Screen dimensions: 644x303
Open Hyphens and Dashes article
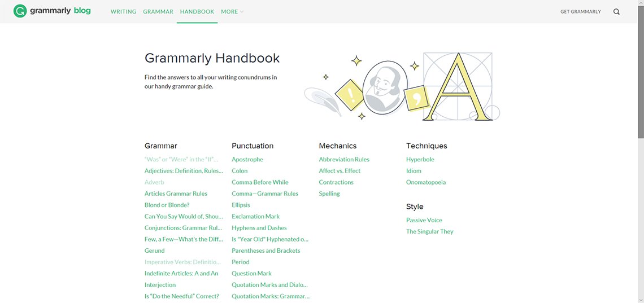(259, 228)
